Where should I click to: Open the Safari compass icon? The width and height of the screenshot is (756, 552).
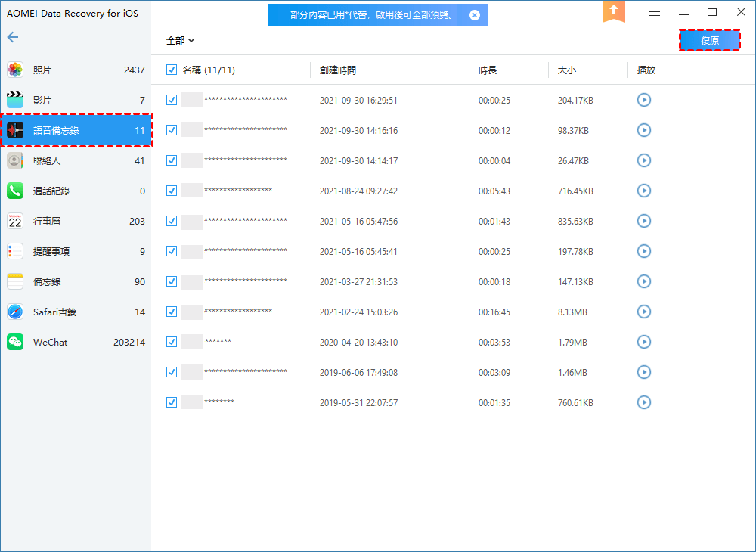coord(15,312)
